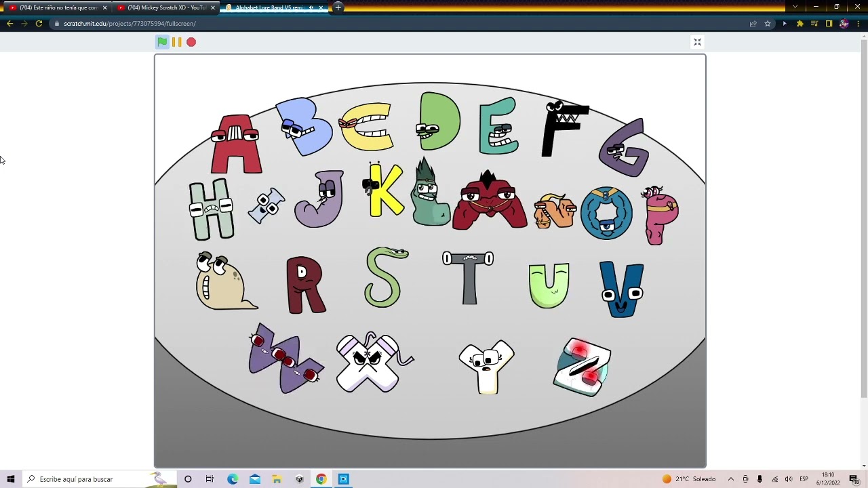Click the beige letter Q character
The image size is (868, 488).
coord(226,281)
